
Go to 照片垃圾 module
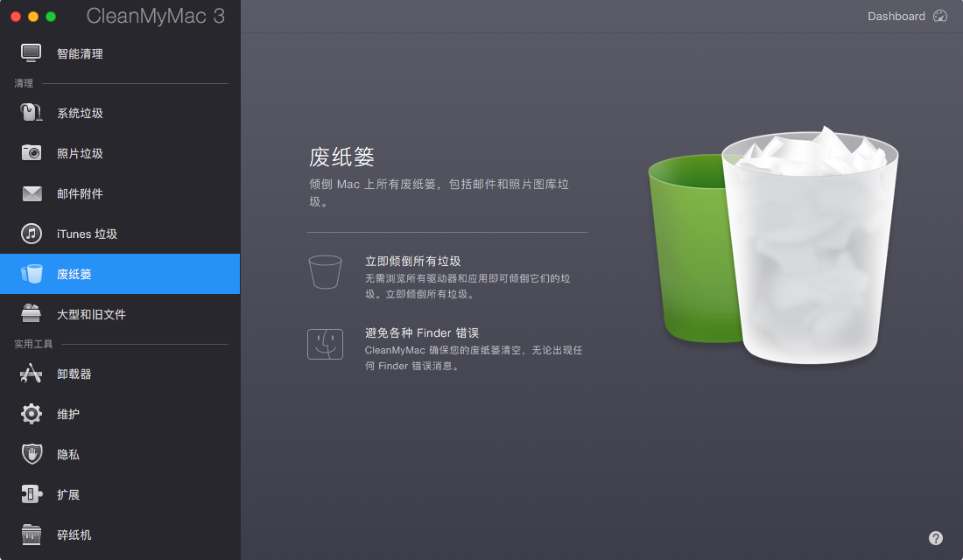[120, 153]
